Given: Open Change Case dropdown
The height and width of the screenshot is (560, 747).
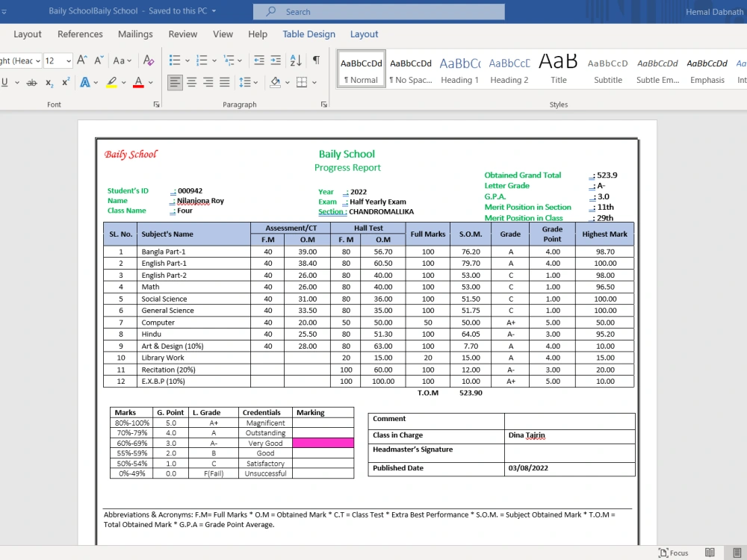Looking at the screenshot, I should [122, 60].
